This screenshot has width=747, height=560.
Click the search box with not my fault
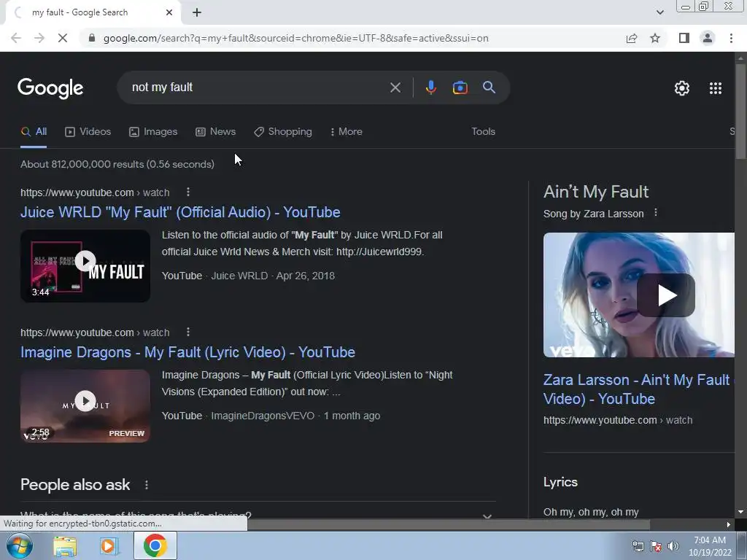pyautogui.click(x=258, y=87)
